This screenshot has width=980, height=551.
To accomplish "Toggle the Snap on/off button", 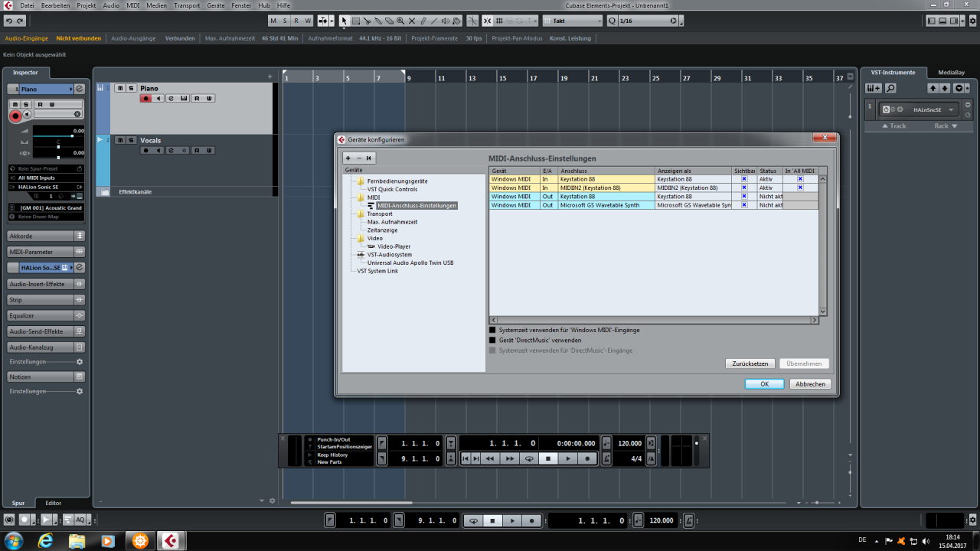I will click(488, 21).
